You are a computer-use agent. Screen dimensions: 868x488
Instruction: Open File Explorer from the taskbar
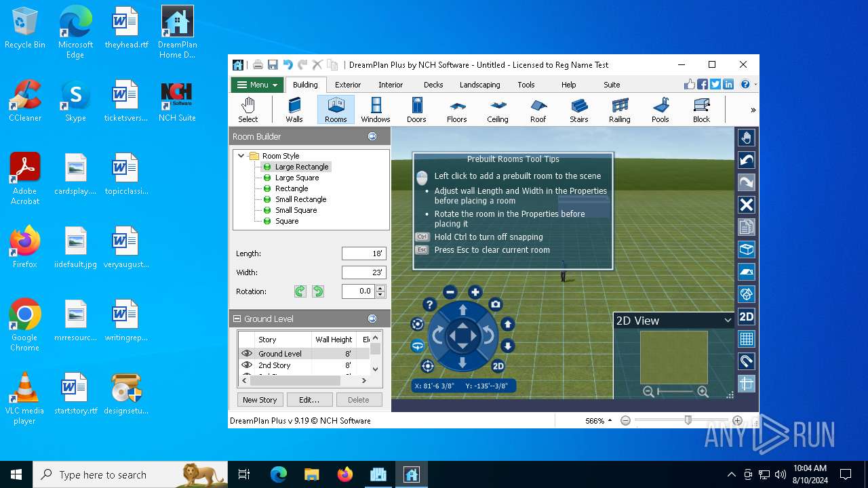click(x=311, y=474)
